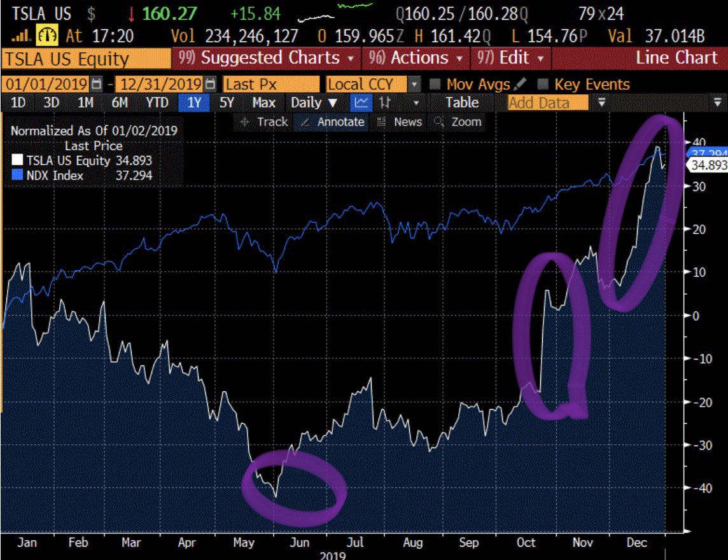This screenshot has width=728, height=560.
Task: Select the YTD range tab
Action: [x=157, y=102]
